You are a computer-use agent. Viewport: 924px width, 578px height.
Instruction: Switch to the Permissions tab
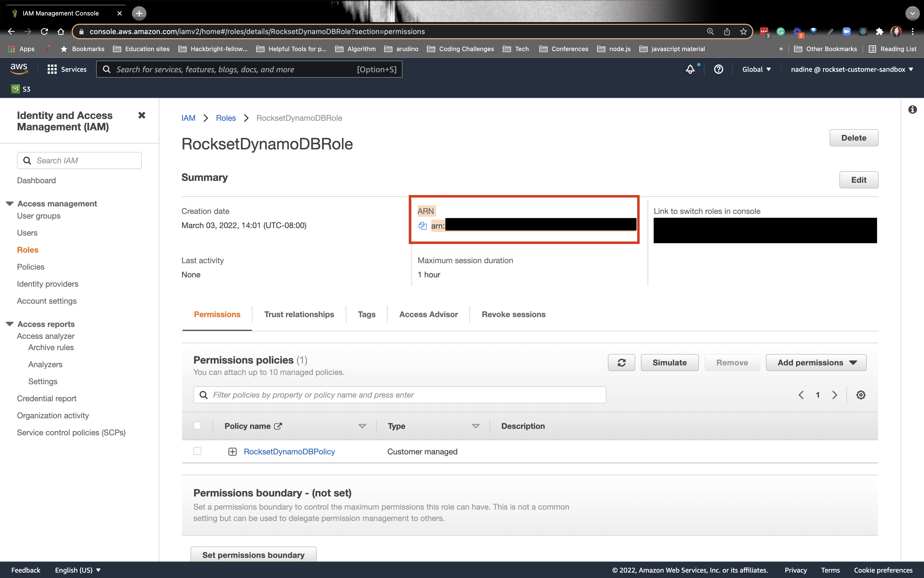coord(217,314)
